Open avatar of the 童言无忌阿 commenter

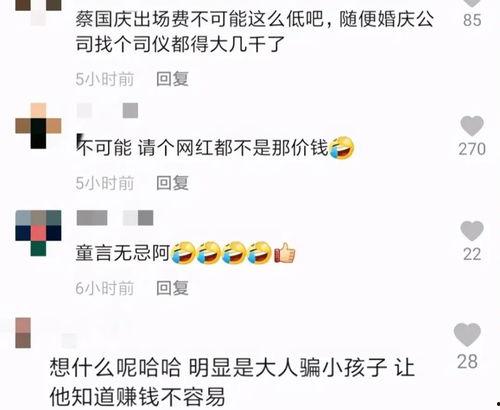click(x=38, y=233)
